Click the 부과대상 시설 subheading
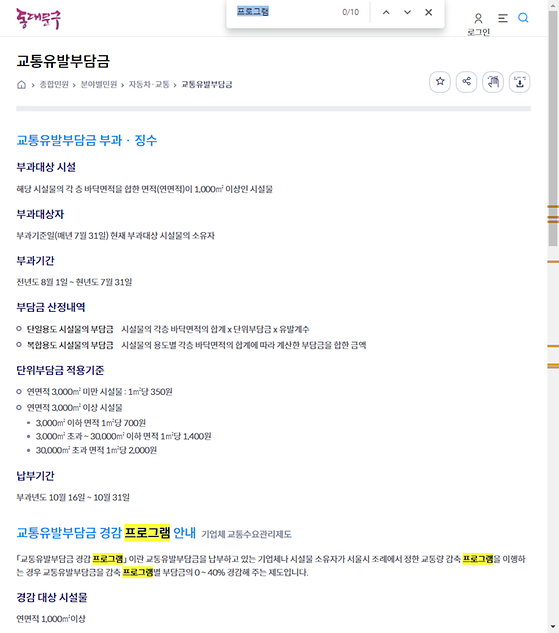Image resolution: width=559 pixels, height=633 pixels. coord(46,167)
